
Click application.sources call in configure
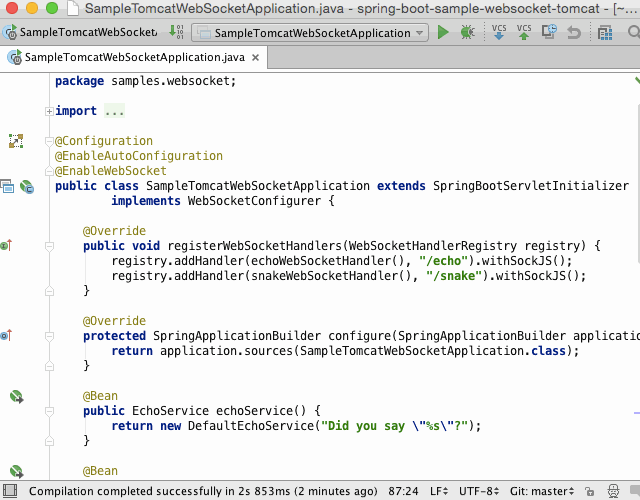coord(227,351)
